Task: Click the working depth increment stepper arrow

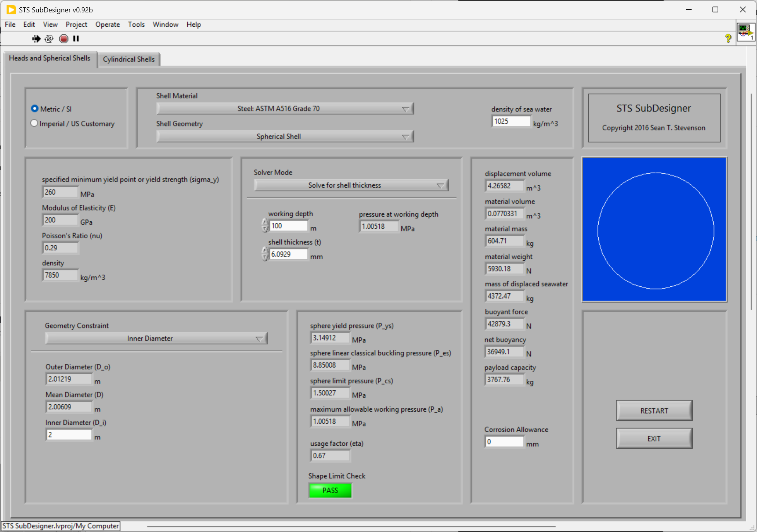Action: pyautogui.click(x=265, y=222)
